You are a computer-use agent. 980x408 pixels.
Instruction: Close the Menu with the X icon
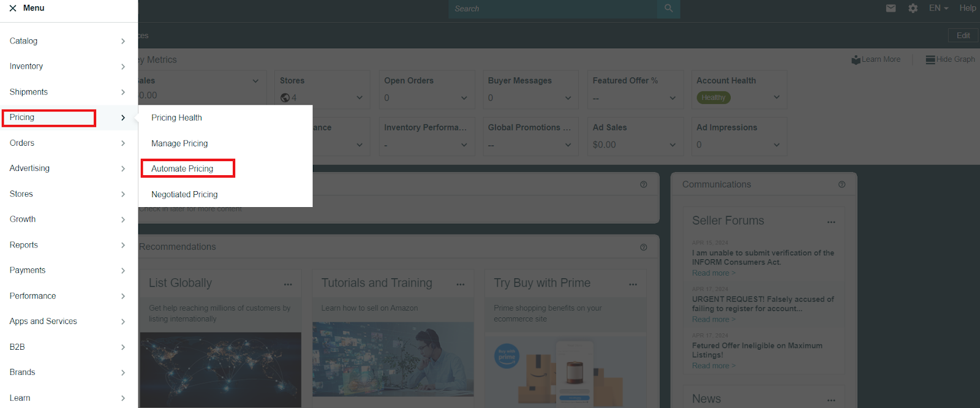tap(13, 9)
